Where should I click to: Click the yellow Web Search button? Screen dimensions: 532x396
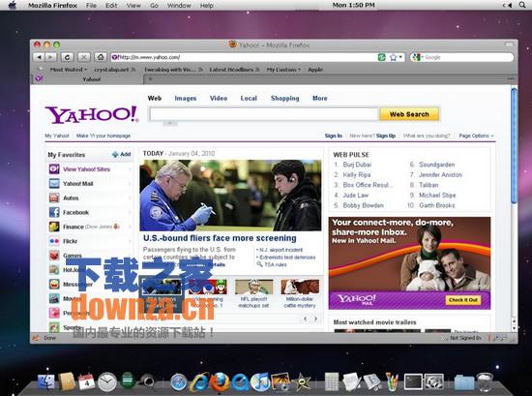pyautogui.click(x=409, y=114)
